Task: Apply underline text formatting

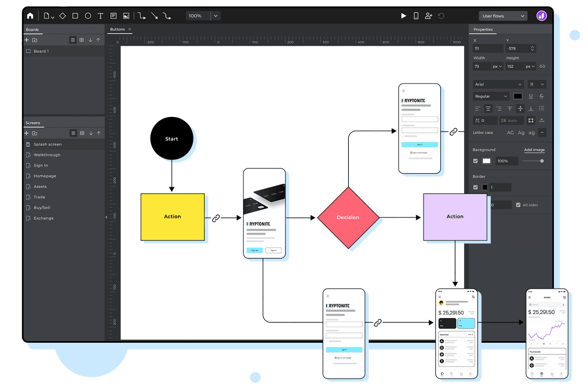Action: [x=531, y=96]
